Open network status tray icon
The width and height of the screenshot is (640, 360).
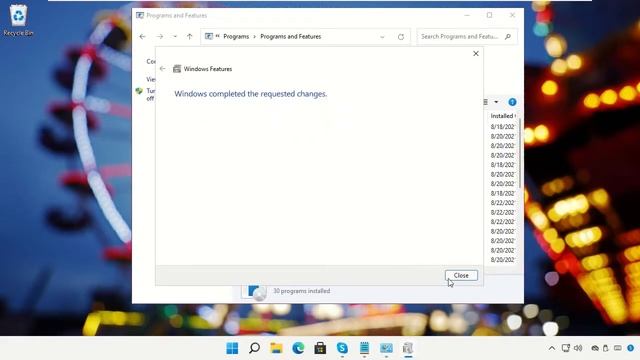coord(566,348)
